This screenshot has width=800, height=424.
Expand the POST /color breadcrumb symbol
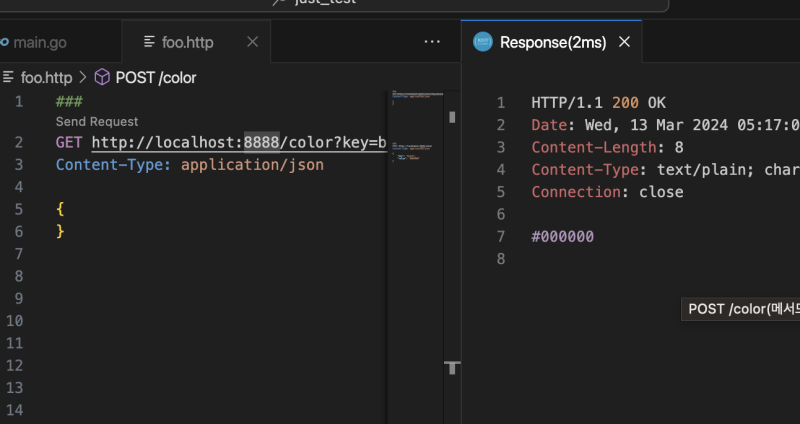156,76
